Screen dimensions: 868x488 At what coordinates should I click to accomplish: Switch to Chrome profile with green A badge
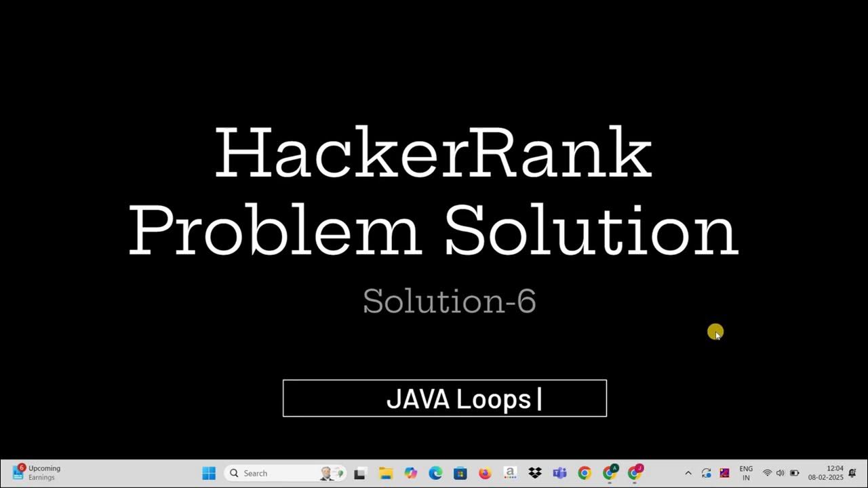click(x=610, y=472)
